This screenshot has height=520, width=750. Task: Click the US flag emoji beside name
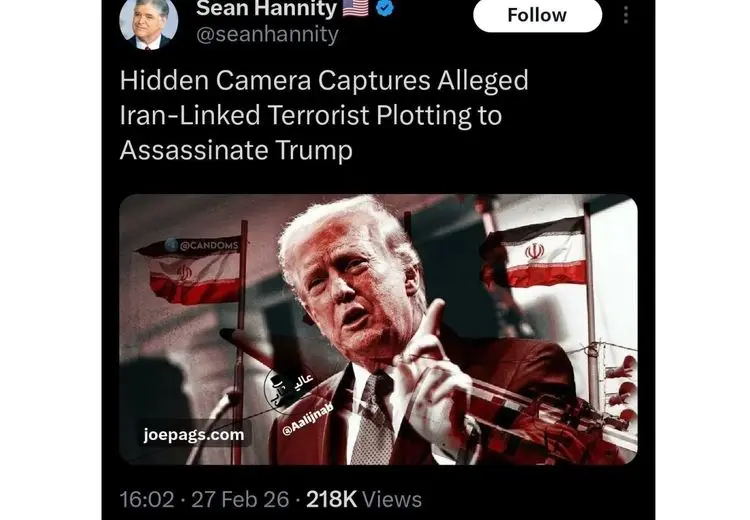point(356,8)
